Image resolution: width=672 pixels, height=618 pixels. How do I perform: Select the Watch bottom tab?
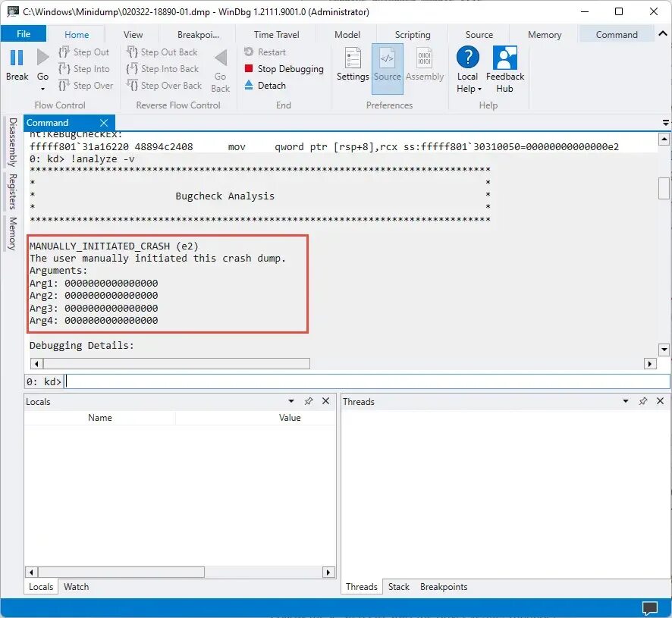tap(77, 587)
